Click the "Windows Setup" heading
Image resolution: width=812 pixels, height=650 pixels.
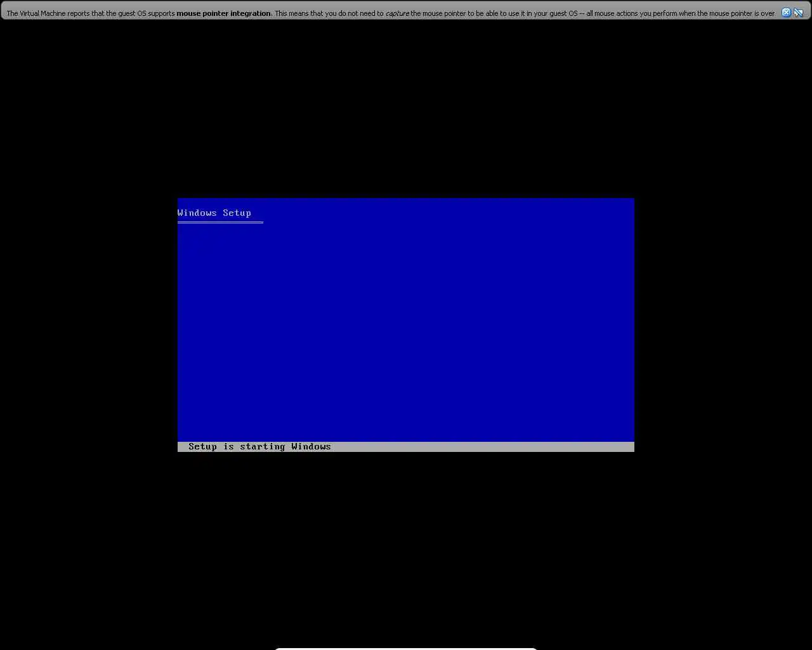(x=214, y=213)
